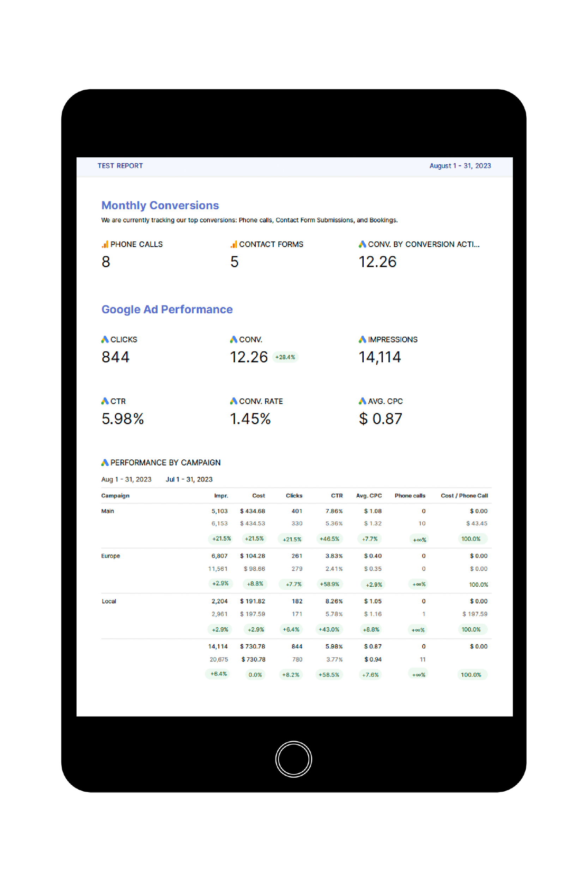Click Google Ads icon beside Conv. Rate
This screenshot has height=882, width=588.
coord(234,401)
